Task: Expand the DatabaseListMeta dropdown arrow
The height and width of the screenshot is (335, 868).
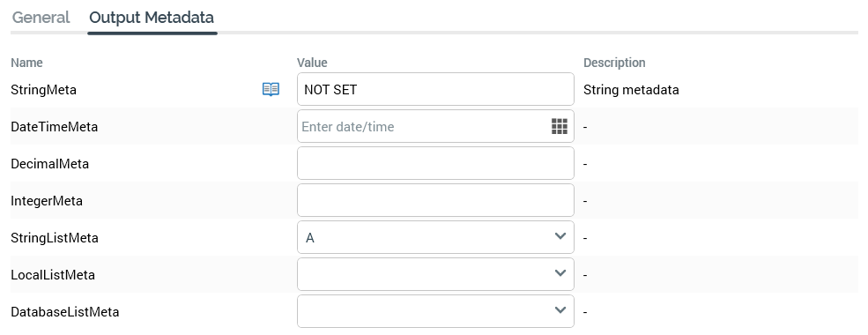Action: tap(560, 310)
